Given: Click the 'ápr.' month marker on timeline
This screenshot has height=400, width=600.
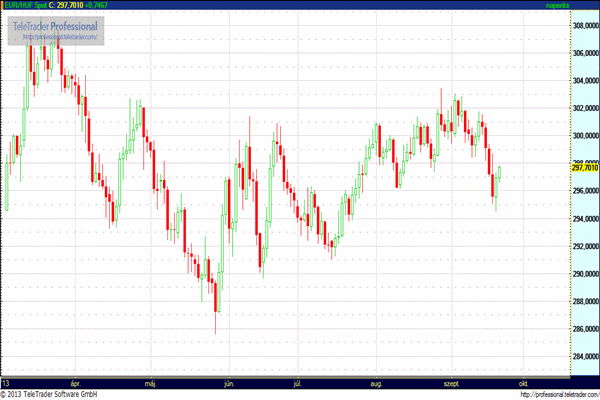Looking at the screenshot, I should pos(77,382).
